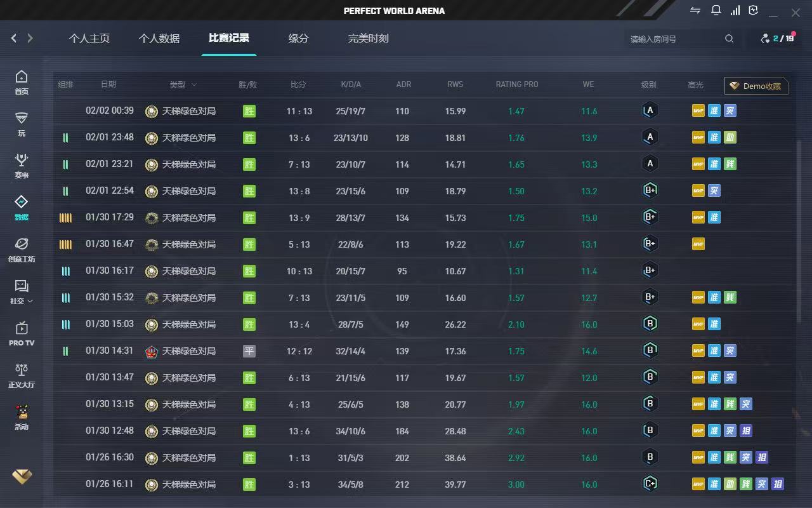Open the friends list showing 2/19
The height and width of the screenshot is (508, 812).
tap(777, 39)
